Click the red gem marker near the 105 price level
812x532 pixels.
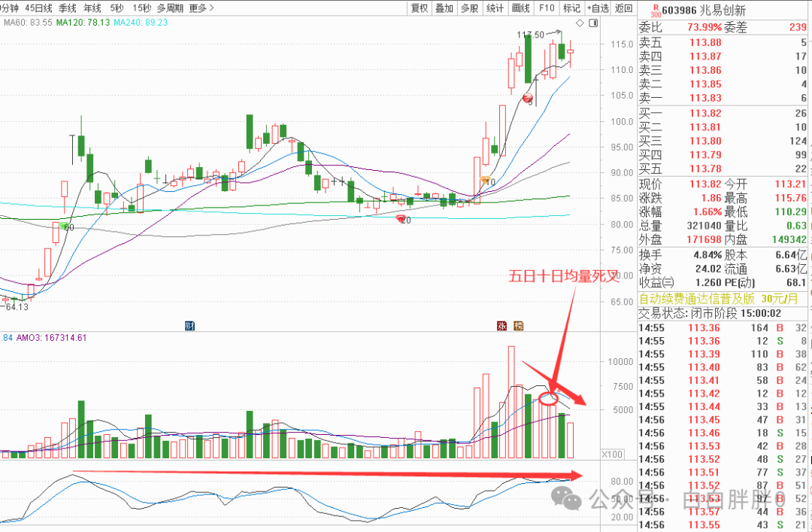click(x=528, y=98)
